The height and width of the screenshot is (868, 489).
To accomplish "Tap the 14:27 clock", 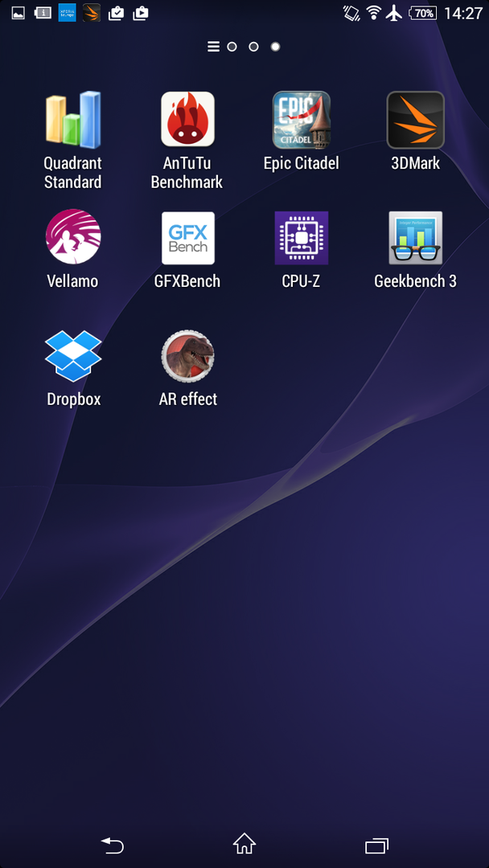I will (463, 13).
